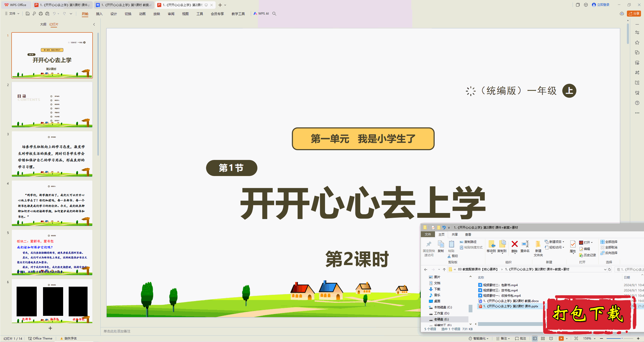Image resolution: width=644 pixels, height=342 pixels.
Task: Click Invert Selection in Explorer ribbon
Action: pyautogui.click(x=609, y=253)
